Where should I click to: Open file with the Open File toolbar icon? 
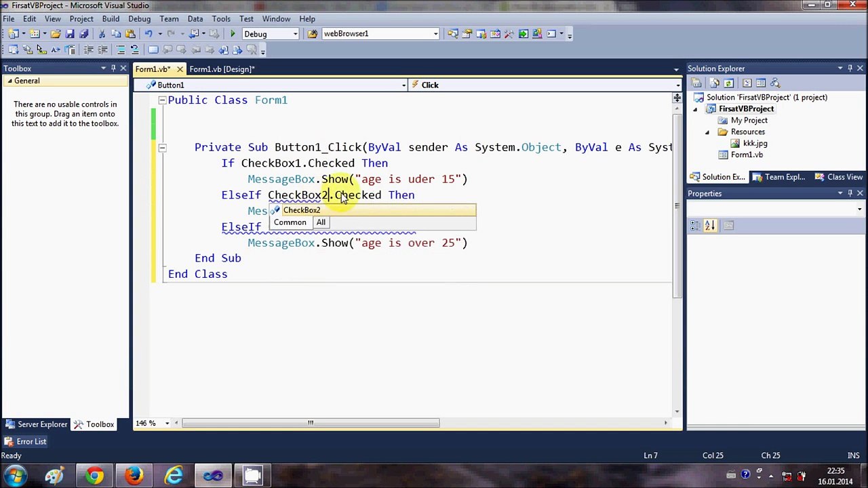55,34
